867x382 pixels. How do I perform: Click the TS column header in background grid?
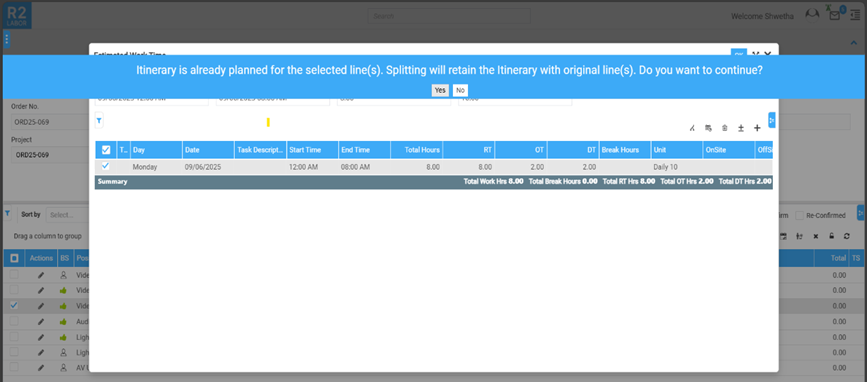tap(856, 258)
